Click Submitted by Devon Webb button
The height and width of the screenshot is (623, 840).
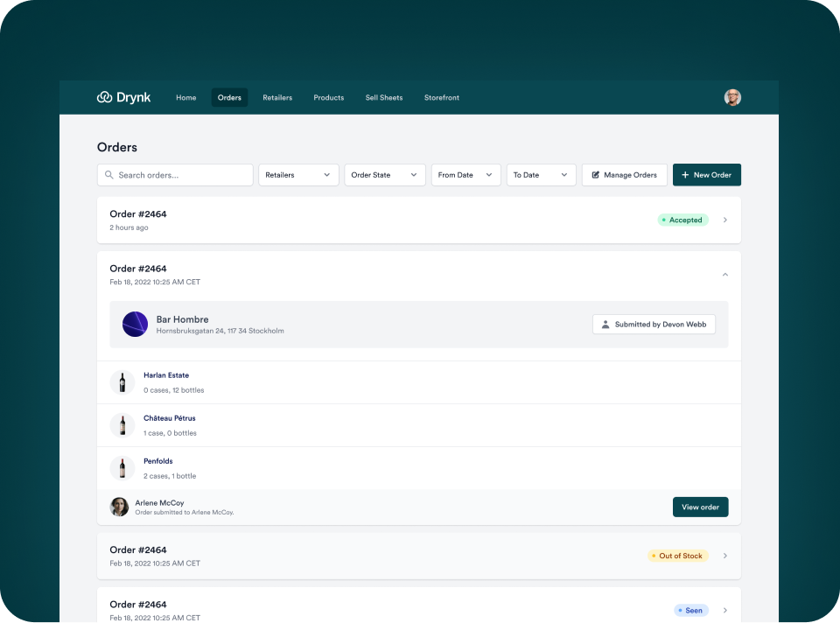[654, 324]
